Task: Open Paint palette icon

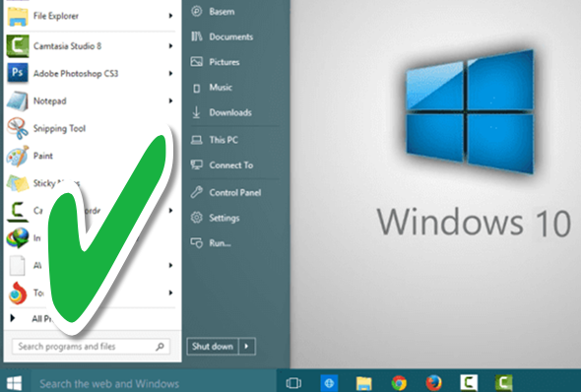Action: (18, 156)
